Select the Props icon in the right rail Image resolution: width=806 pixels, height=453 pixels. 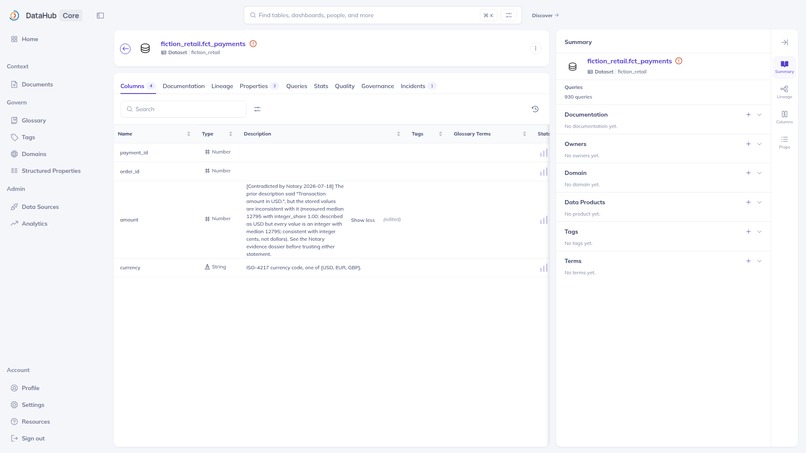tap(784, 142)
